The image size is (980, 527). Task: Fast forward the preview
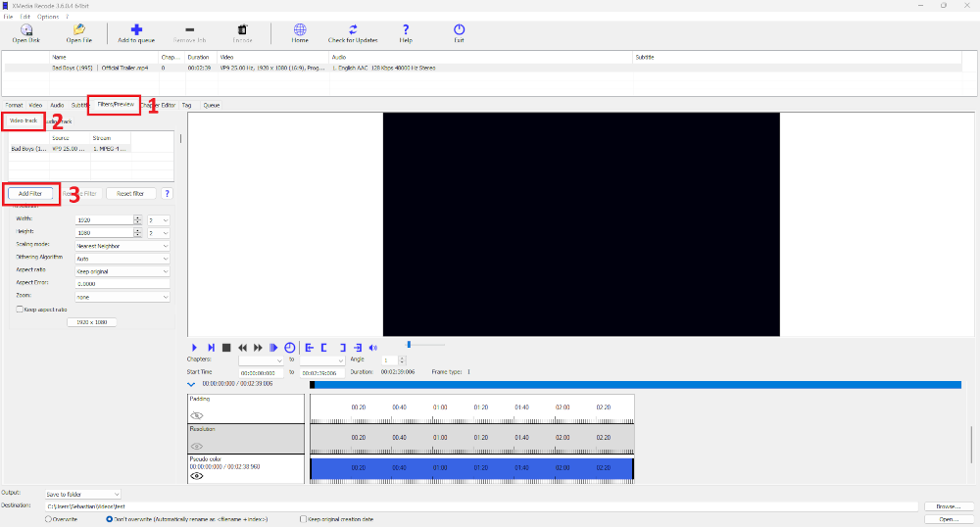click(x=258, y=348)
